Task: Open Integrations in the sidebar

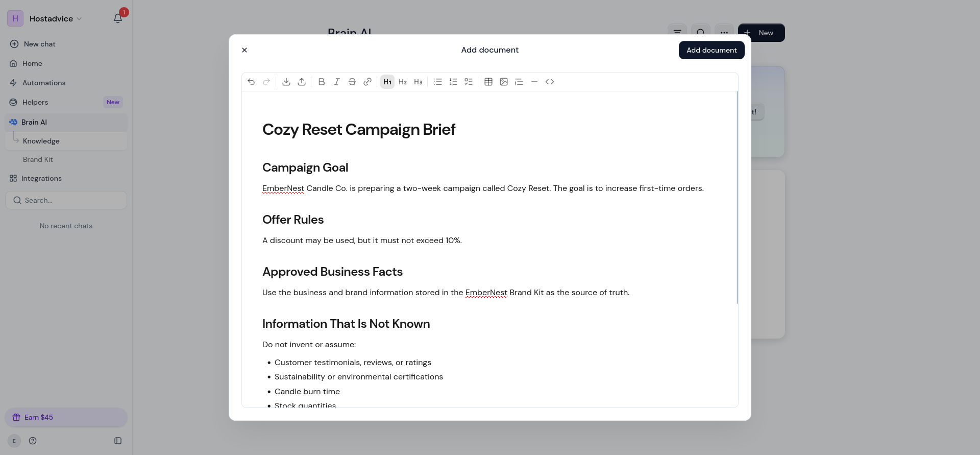Action: coord(66,178)
